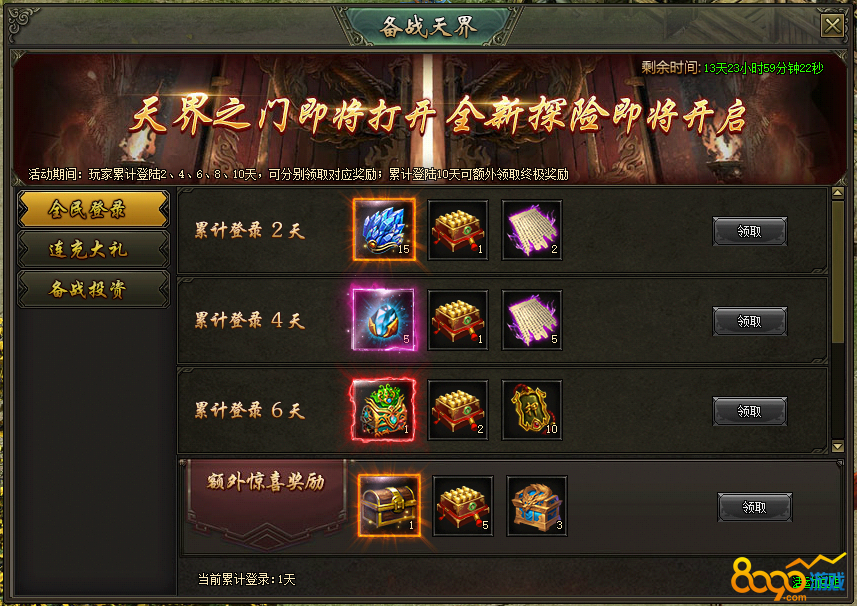Claim the 累计登录 4天 reward via 领取

(749, 321)
